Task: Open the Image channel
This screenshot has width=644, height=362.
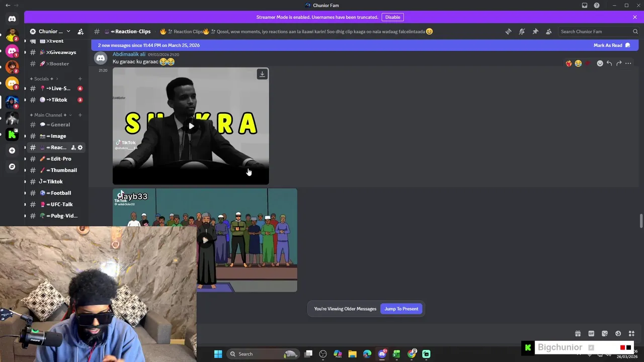Action: point(55,136)
